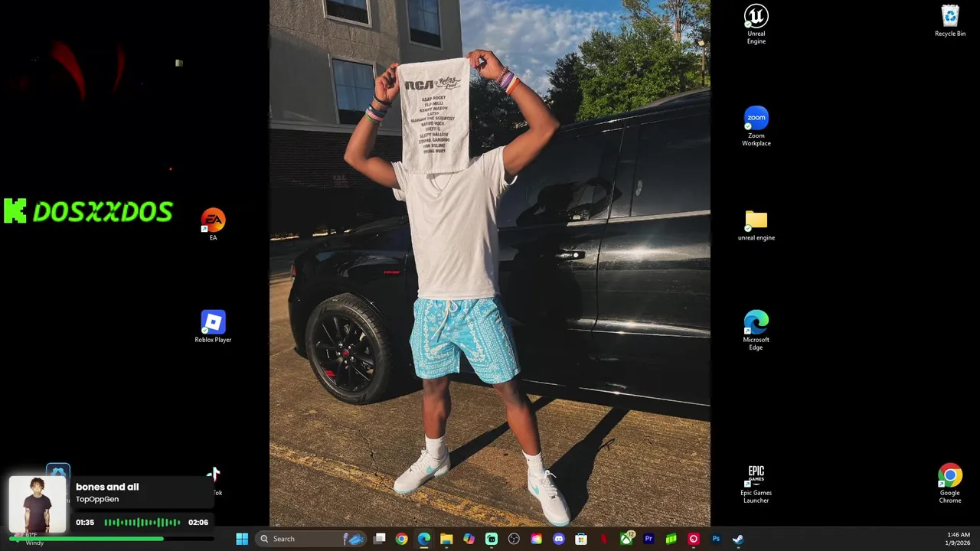This screenshot has width=980, height=551.
Task: Open Chrome from the taskbar
Action: (401, 539)
